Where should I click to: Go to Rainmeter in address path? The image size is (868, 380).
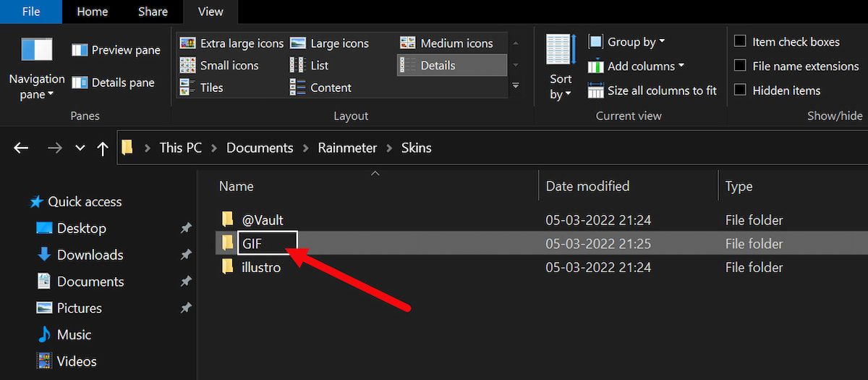[x=347, y=148]
